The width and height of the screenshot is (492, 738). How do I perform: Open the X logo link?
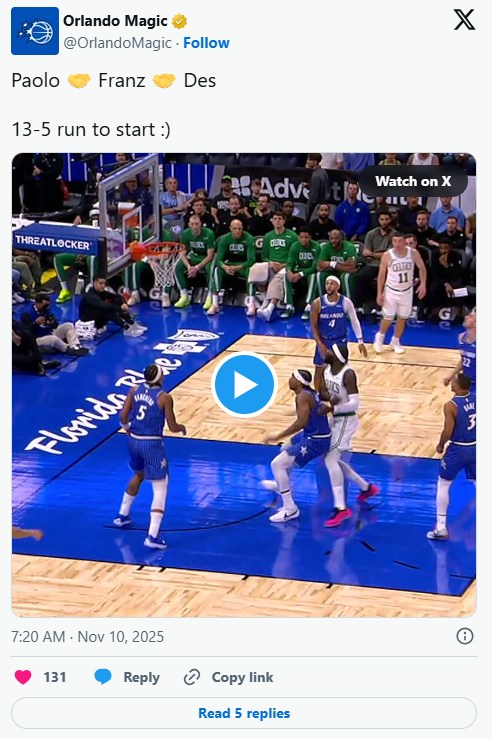464,20
